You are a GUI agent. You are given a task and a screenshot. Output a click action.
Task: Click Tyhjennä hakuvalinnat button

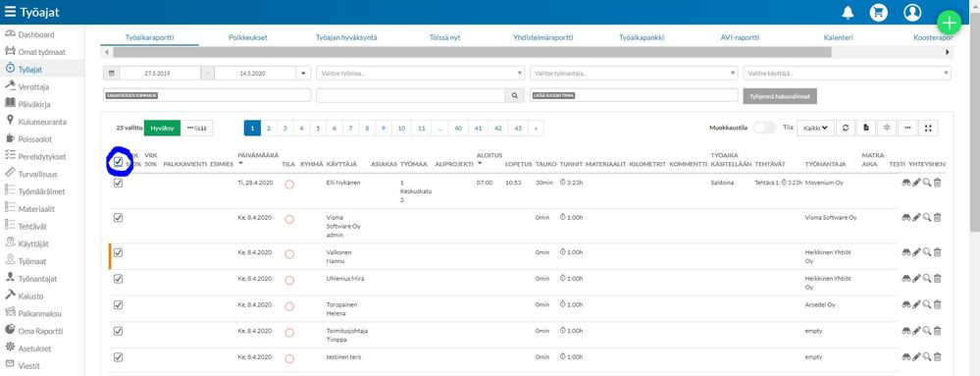pos(779,96)
